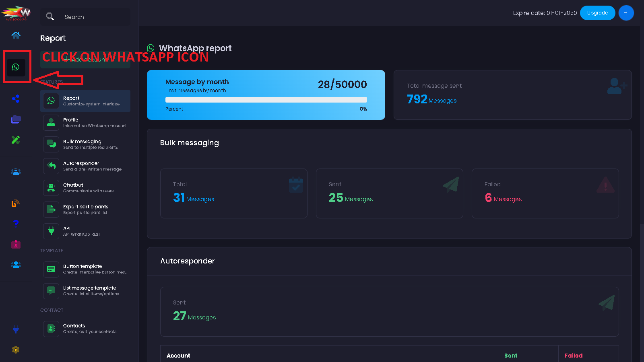The image size is (644, 362).
Task: Open the blue plug plugins icon
Action: 16,329
